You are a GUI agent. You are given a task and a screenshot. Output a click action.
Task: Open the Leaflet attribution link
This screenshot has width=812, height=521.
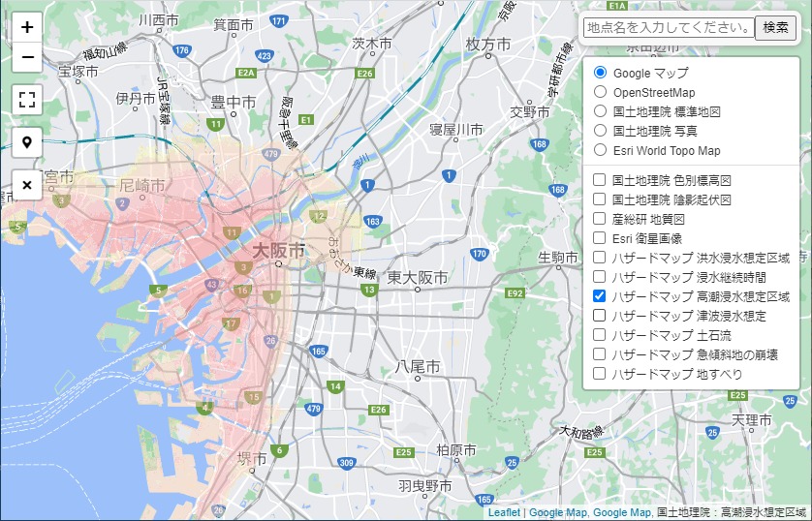coord(504,512)
